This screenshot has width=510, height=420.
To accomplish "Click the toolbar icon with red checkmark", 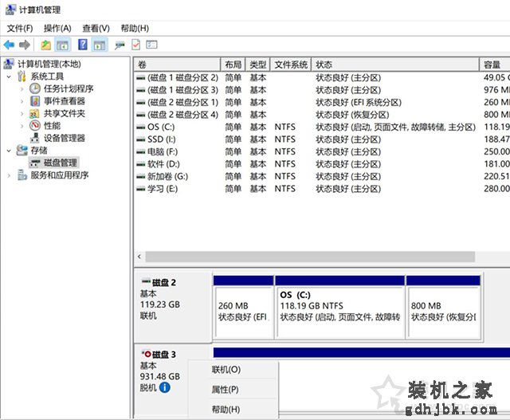I will [x=136, y=45].
